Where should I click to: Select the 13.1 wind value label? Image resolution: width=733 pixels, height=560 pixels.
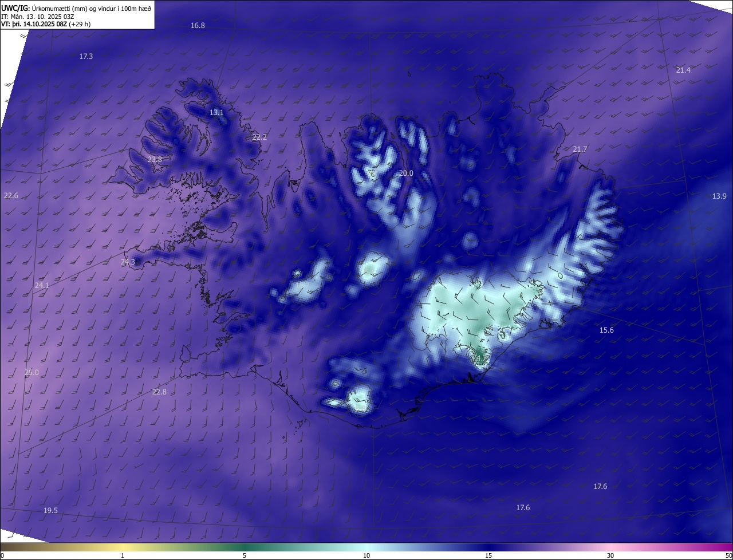pos(216,113)
